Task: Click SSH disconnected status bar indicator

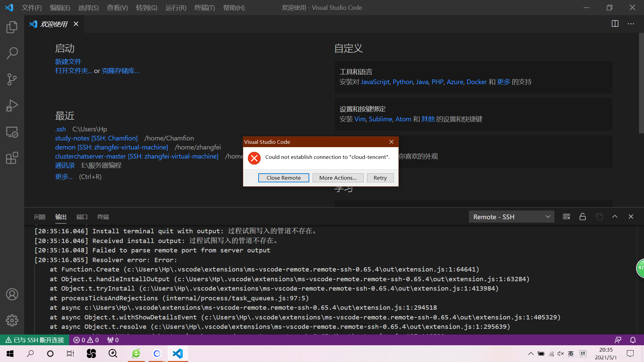Action: (35, 340)
